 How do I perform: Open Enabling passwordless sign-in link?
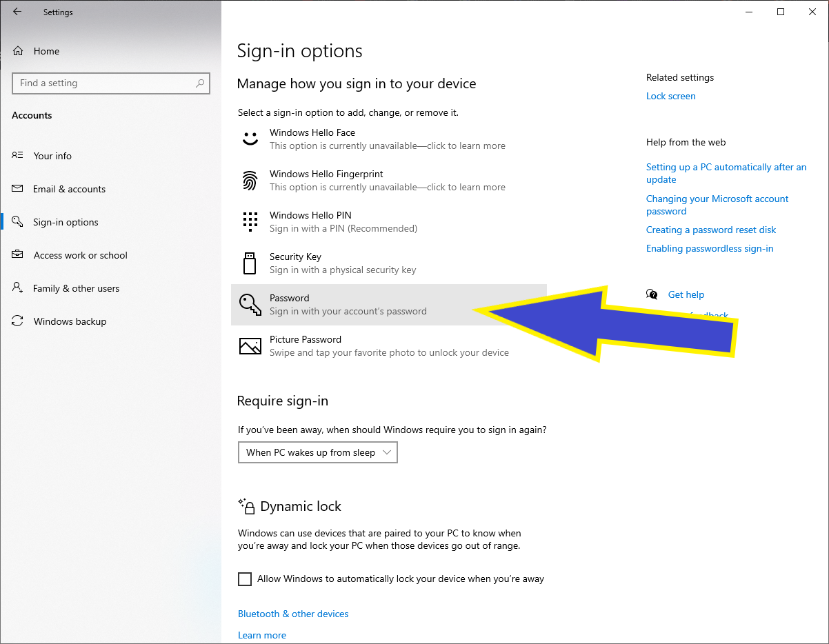(x=710, y=249)
